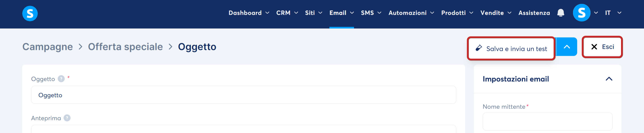
Task: Focus the Oggetto text field
Action: coord(244,95)
